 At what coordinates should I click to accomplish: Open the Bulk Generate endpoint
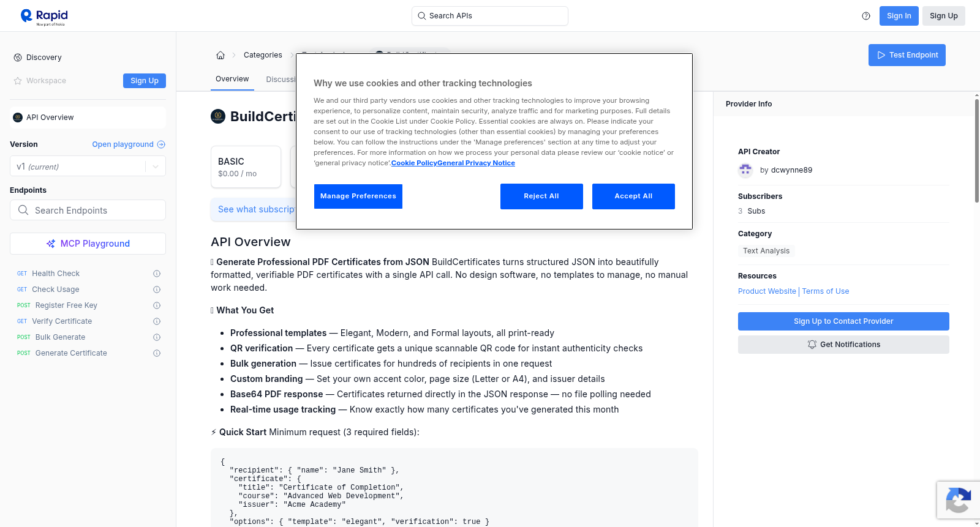pos(60,337)
